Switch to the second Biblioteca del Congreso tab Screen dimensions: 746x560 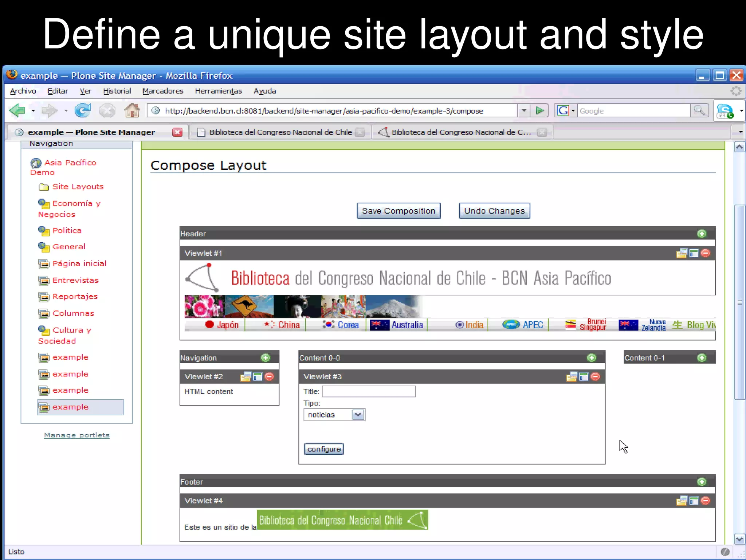(x=280, y=132)
